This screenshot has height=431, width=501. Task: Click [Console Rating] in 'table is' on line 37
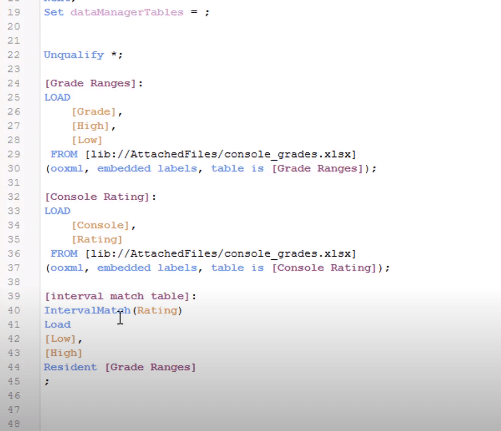coord(324,268)
